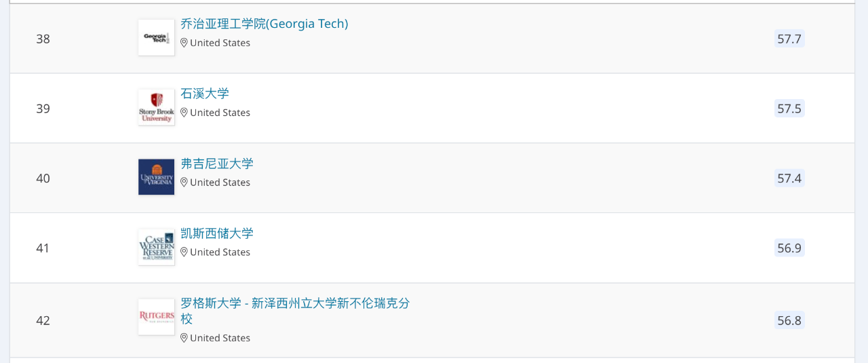This screenshot has width=868, height=363.
Task: Open 罗格斯大学 新不伦瑞克分校 link
Action: click(295, 303)
